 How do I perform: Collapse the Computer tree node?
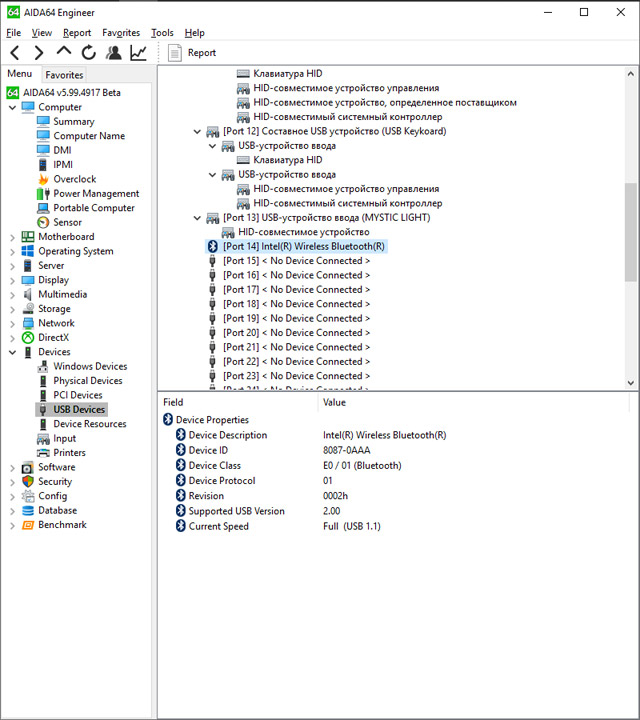12,107
